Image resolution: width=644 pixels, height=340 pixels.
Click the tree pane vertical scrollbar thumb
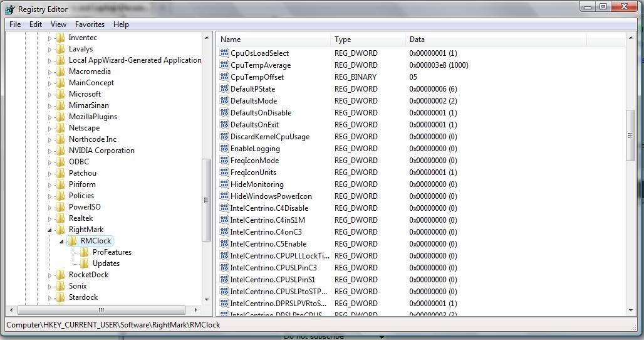pyautogui.click(x=207, y=200)
